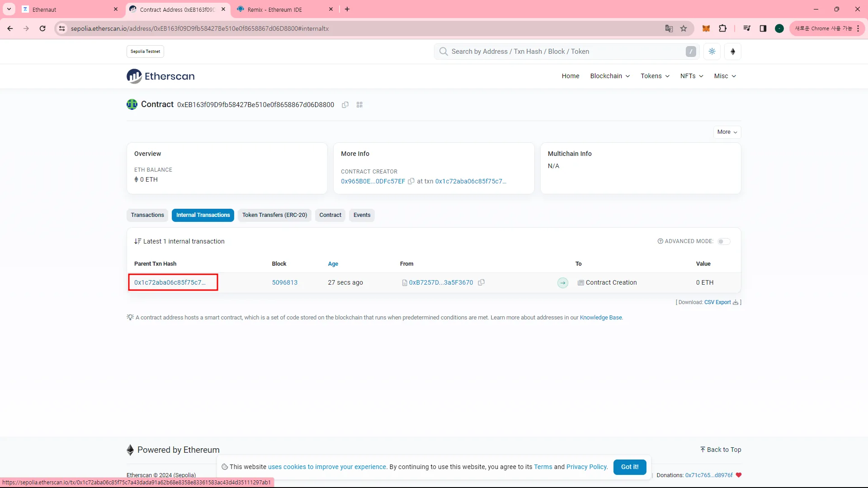Translate this page icon in address bar
Image resolution: width=868 pixels, height=488 pixels.
[x=669, y=28]
